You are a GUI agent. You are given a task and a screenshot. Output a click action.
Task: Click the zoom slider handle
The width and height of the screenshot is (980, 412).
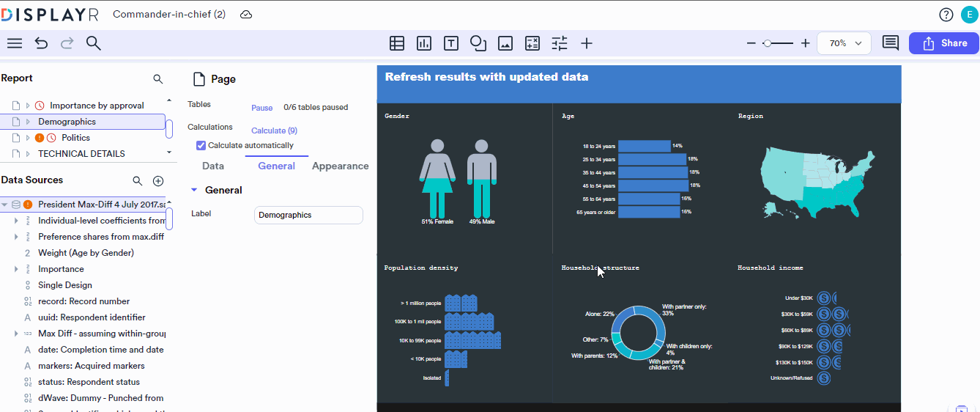click(766, 43)
